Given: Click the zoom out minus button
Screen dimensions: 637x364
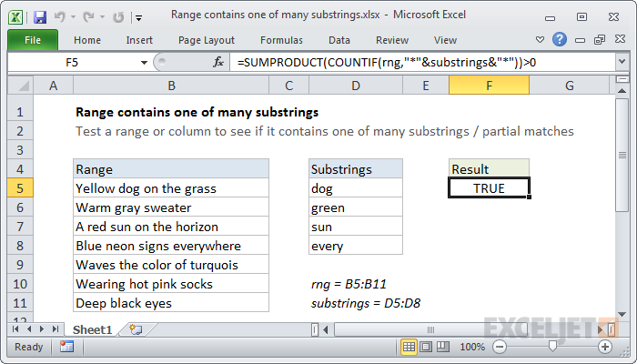Looking at the screenshot, I should point(500,347).
